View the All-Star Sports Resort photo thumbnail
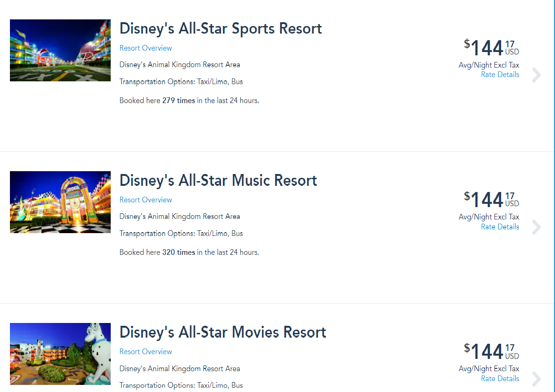 [x=60, y=50]
